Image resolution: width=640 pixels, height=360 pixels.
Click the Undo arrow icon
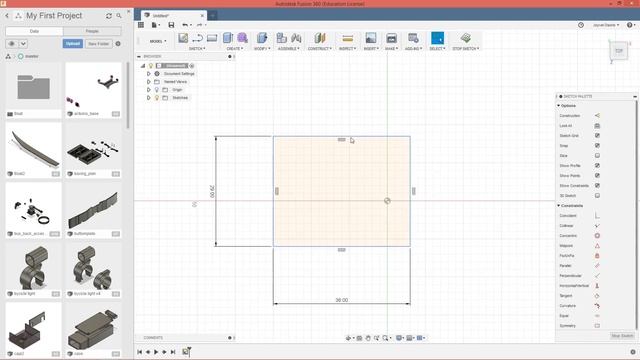pos(185,25)
